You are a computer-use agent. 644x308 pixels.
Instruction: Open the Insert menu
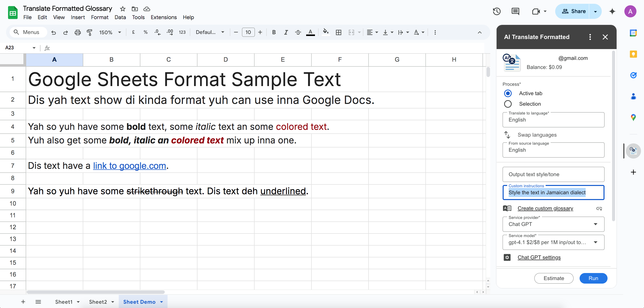(78, 17)
